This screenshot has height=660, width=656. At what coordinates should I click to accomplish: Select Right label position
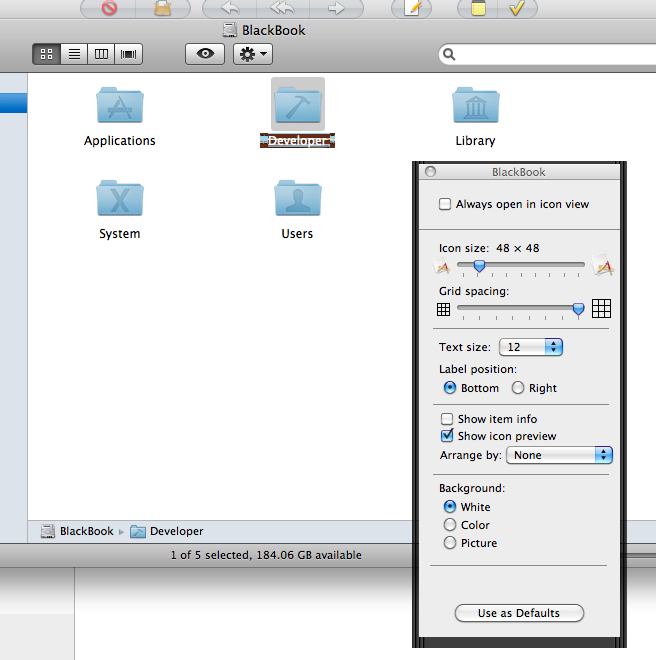[x=518, y=388]
